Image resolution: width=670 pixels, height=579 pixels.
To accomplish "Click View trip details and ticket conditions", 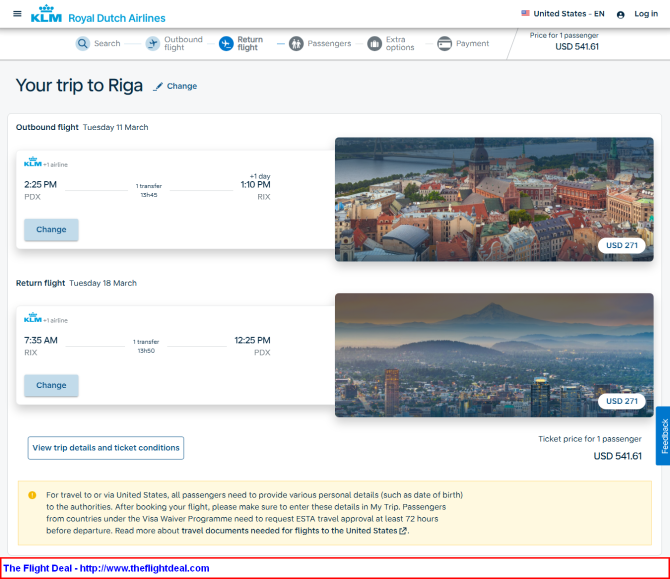I will pyautogui.click(x=106, y=448).
